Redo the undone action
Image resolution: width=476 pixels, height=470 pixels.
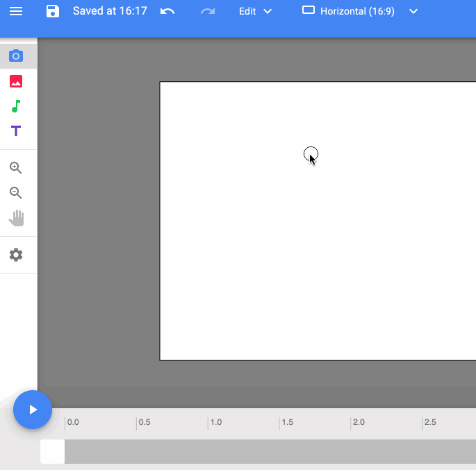click(x=208, y=12)
